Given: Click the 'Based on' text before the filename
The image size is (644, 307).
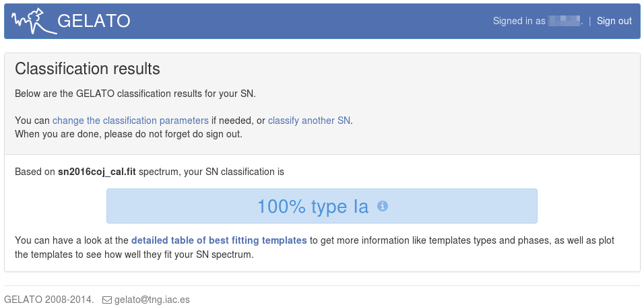Looking at the screenshot, I should [x=35, y=172].
